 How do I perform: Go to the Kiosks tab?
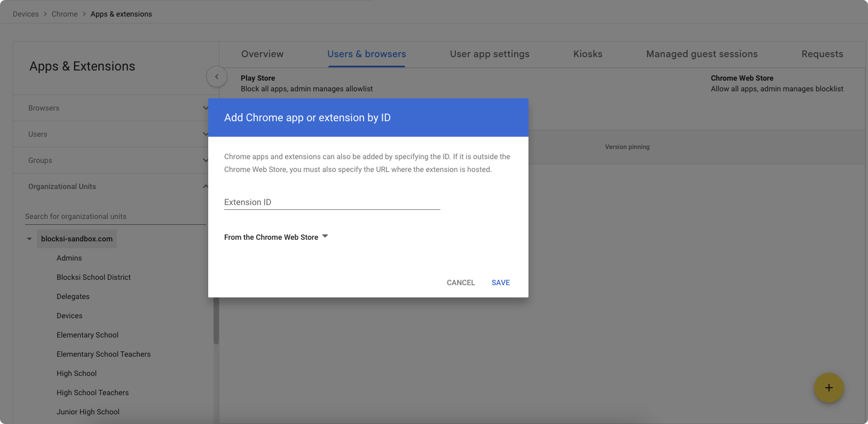588,54
